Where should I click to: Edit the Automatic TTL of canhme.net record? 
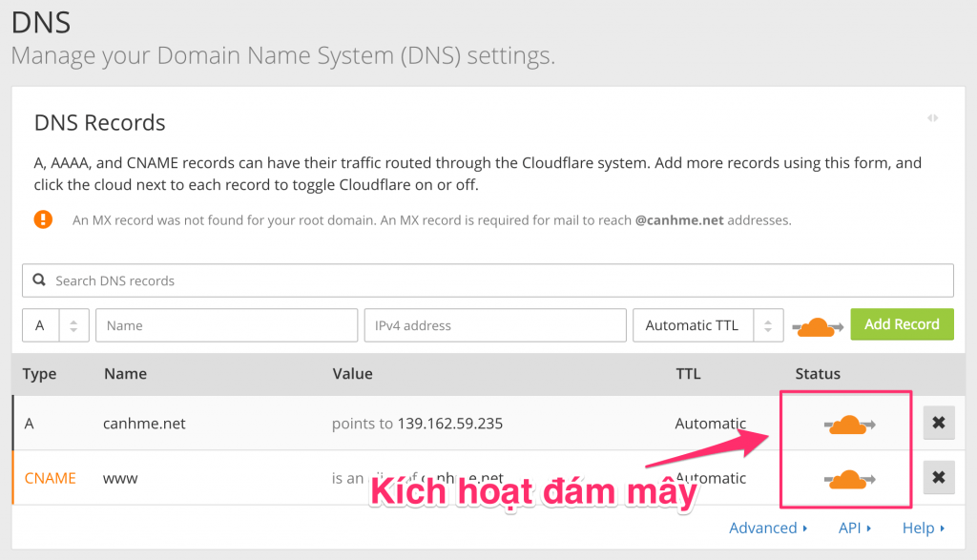click(x=710, y=424)
